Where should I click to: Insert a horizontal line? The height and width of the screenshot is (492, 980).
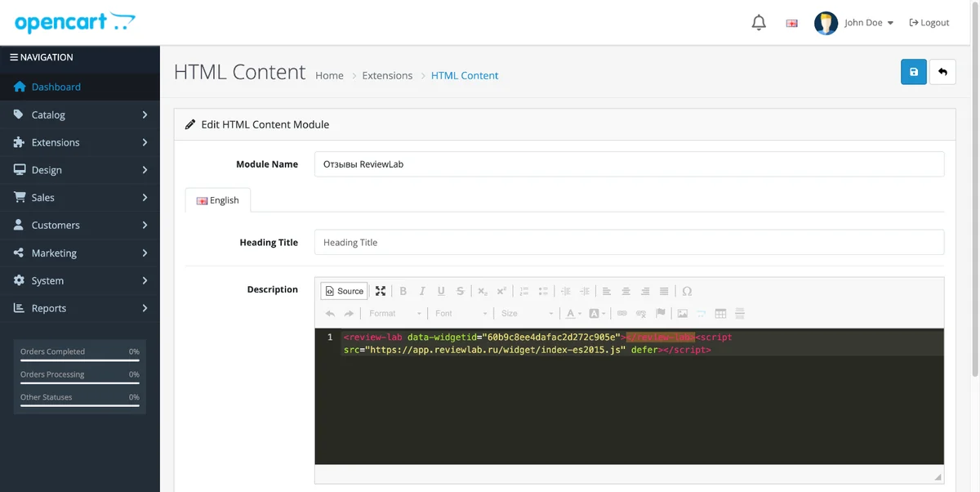740,313
